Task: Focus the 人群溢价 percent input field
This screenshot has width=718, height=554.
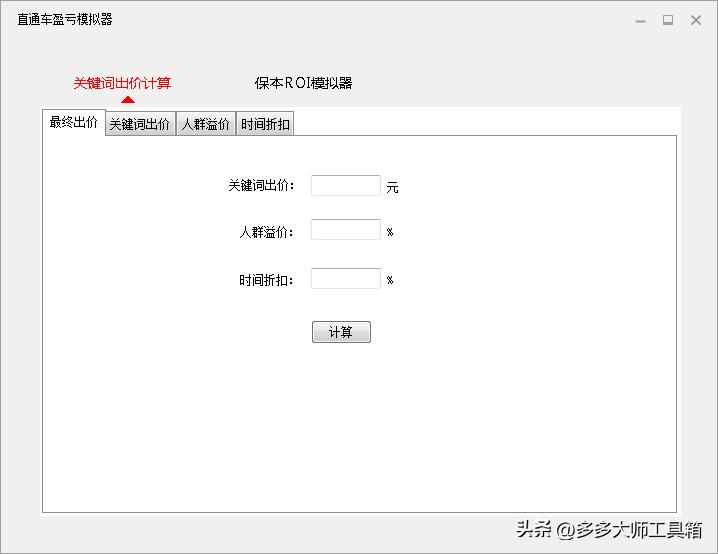Action: (x=346, y=229)
